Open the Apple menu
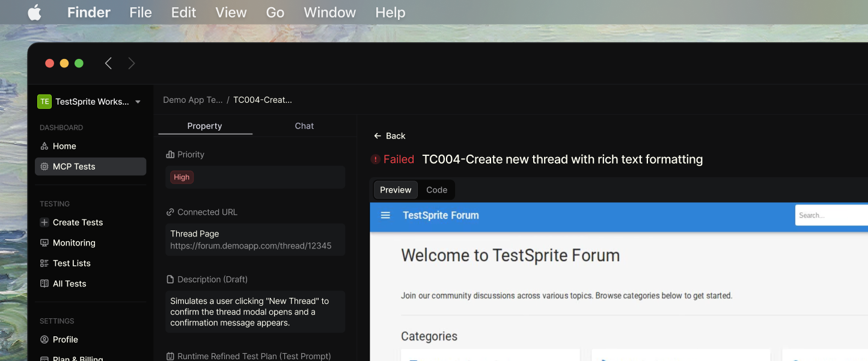 35,12
